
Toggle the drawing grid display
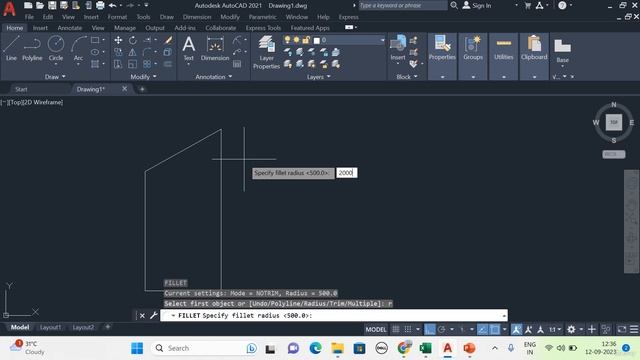tap(396, 329)
